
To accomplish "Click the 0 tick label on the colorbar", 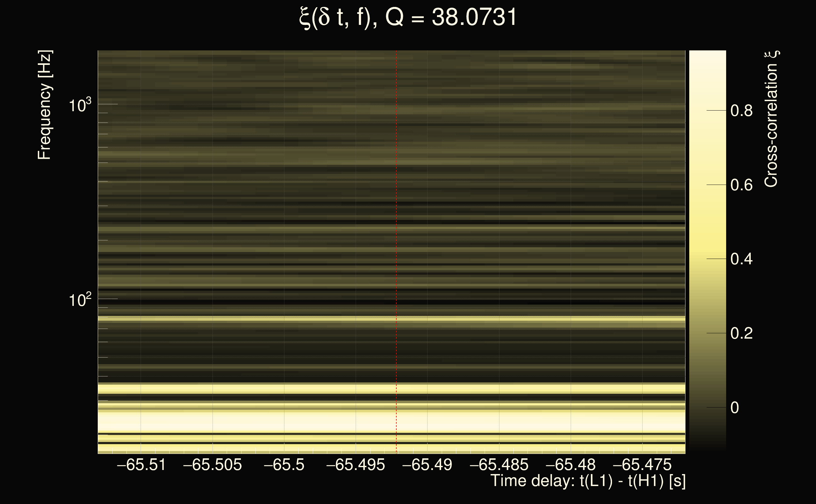I will click(x=735, y=408).
